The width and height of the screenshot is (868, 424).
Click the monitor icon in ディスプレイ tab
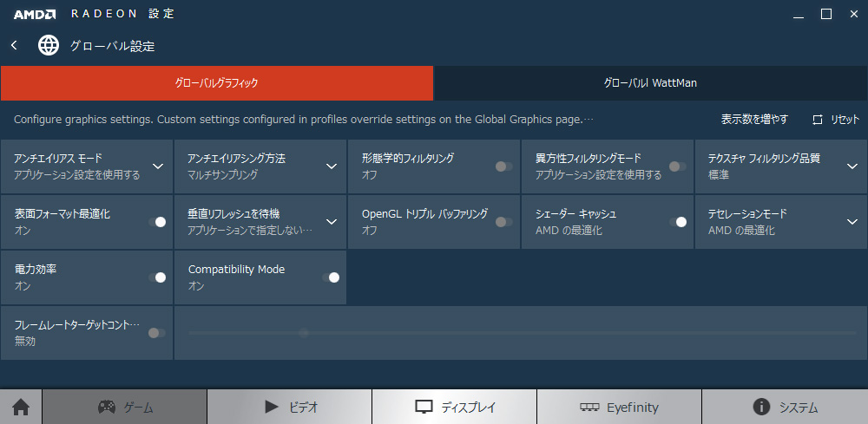point(424,408)
